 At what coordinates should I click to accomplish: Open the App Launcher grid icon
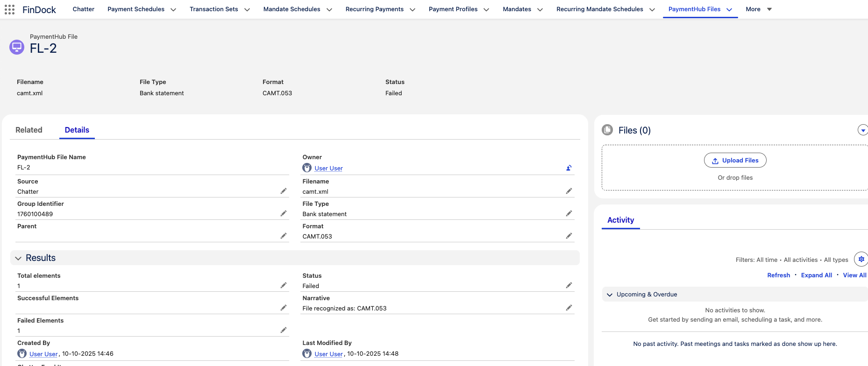9,9
